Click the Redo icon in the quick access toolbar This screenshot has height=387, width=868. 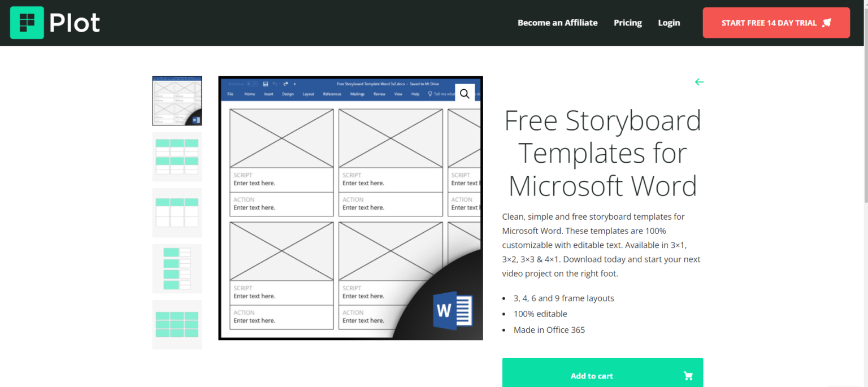point(285,84)
